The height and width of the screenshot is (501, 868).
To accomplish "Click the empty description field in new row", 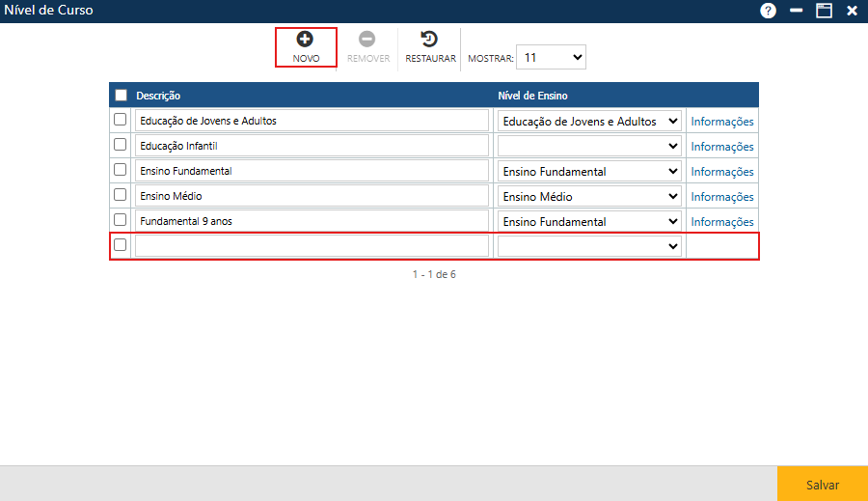I will tap(312, 245).
